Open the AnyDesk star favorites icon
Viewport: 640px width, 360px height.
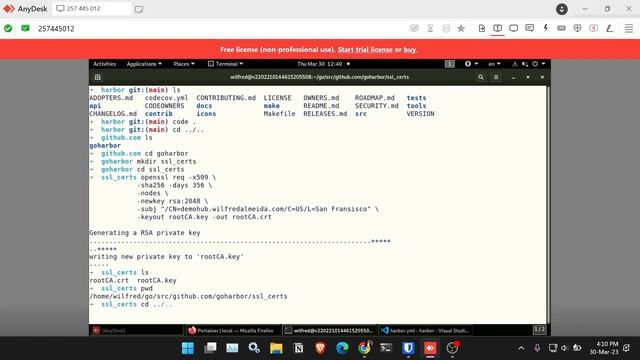461,28
